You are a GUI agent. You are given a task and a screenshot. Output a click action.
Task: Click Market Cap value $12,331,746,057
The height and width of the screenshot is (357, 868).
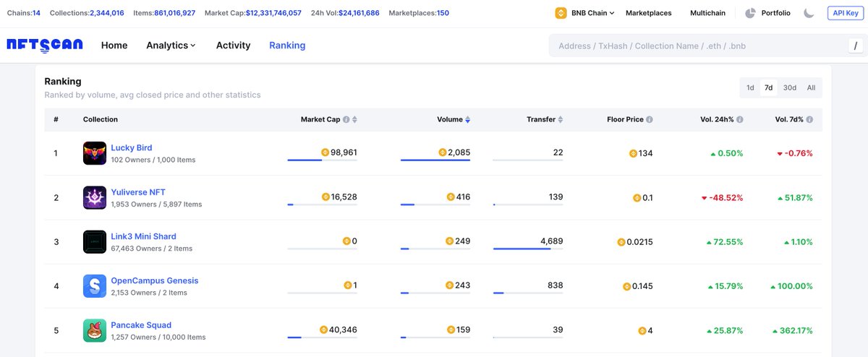point(272,13)
